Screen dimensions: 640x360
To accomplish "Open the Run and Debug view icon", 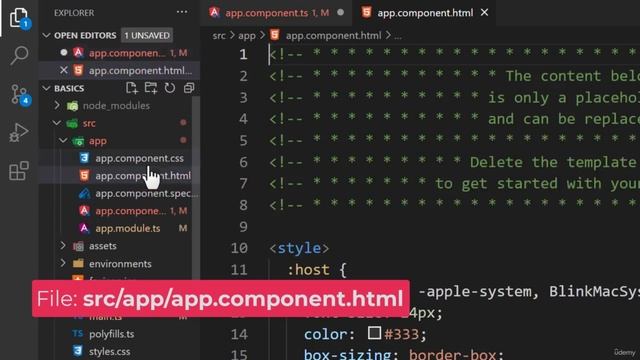I will pyautogui.click(x=19, y=132).
